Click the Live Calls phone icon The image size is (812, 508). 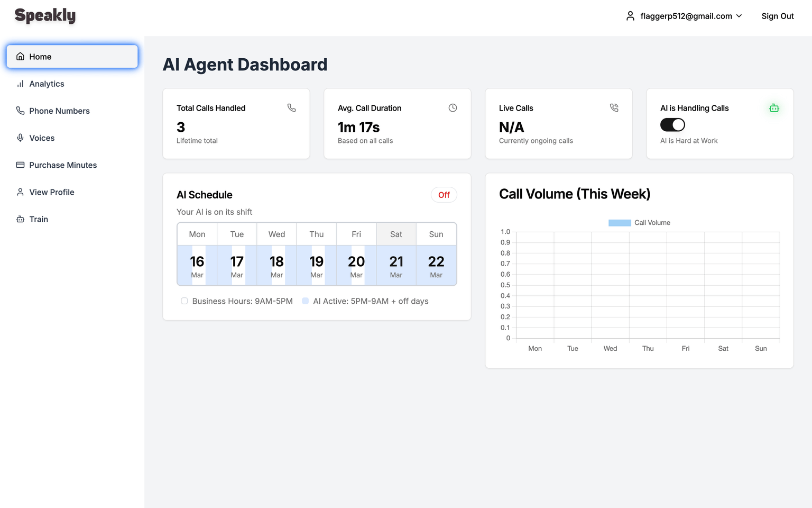click(614, 108)
